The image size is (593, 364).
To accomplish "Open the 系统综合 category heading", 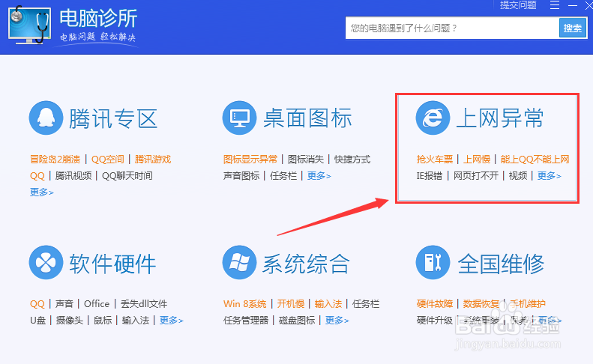I will click(x=306, y=264).
